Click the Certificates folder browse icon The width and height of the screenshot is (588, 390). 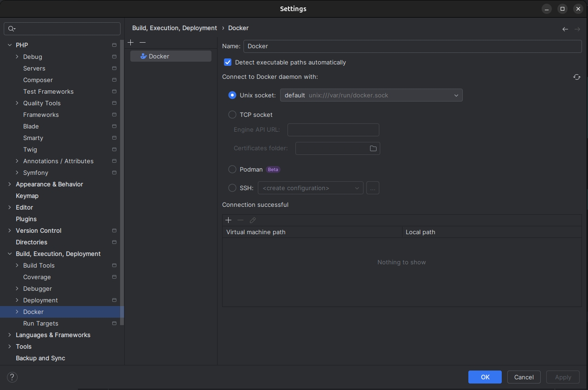click(373, 148)
